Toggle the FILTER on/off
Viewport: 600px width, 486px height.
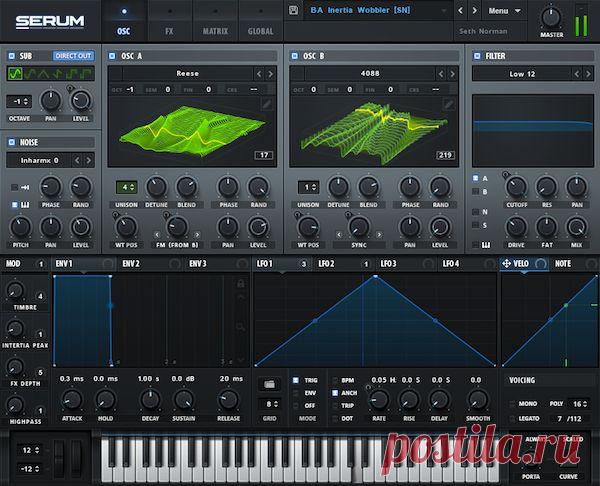477,56
